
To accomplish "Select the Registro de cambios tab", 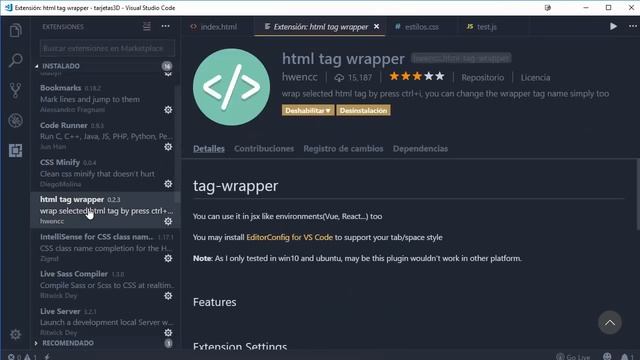I will (x=343, y=149).
